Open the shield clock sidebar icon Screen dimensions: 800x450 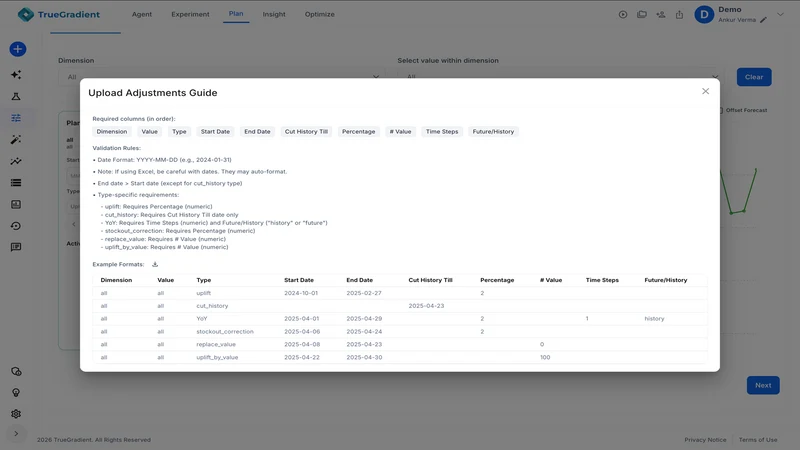tap(16, 371)
